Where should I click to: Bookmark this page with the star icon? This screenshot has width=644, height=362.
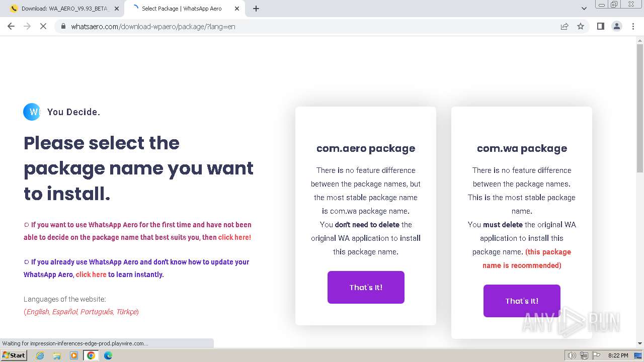(x=581, y=26)
